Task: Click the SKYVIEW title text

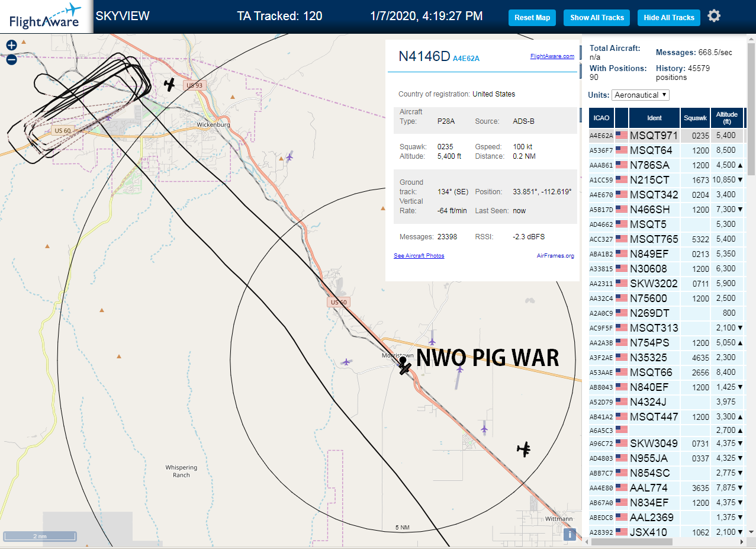Action: point(123,16)
